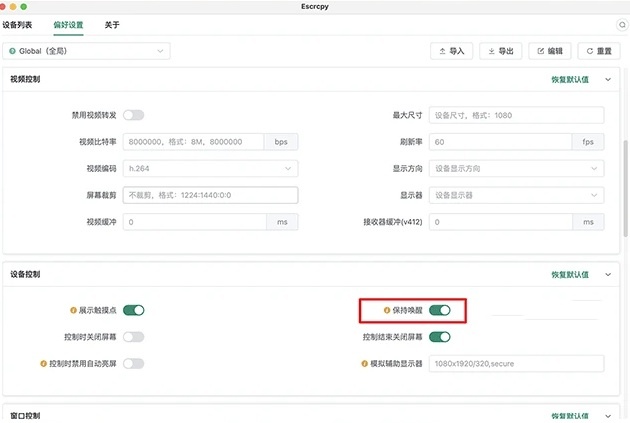Open the 视频编码 h.264 dropdown
The height and width of the screenshot is (423, 630).
[211, 168]
